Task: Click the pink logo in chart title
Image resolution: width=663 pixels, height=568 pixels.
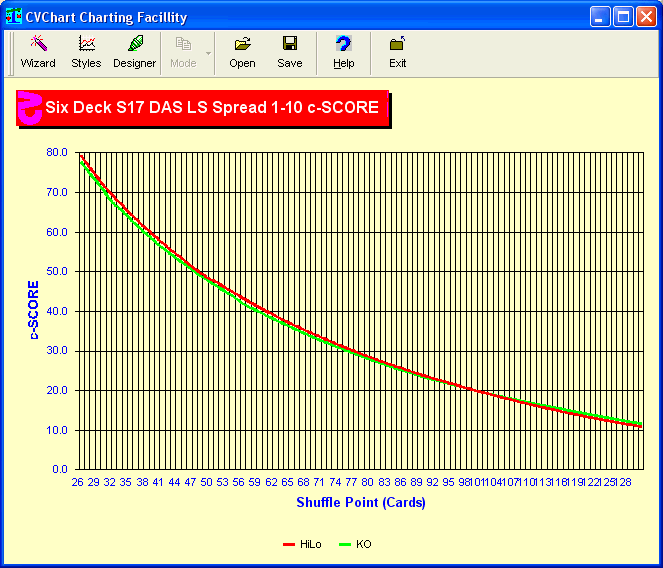Action: tap(30, 108)
